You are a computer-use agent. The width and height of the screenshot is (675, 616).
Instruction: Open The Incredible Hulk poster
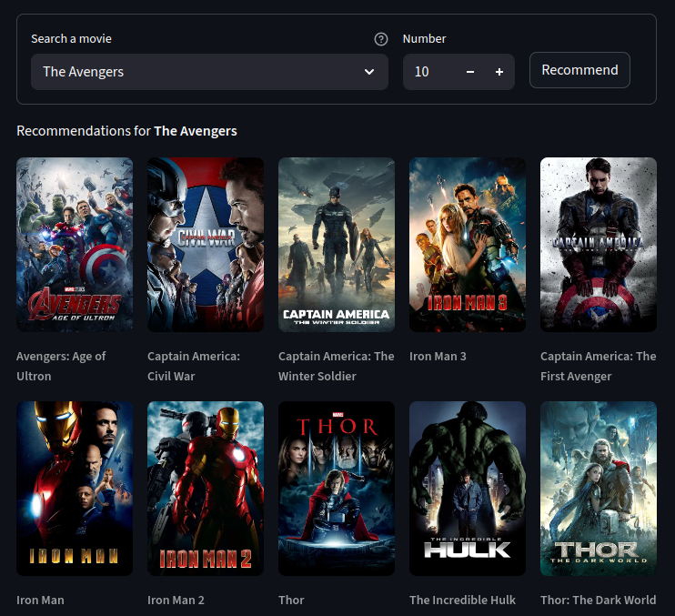[468, 489]
